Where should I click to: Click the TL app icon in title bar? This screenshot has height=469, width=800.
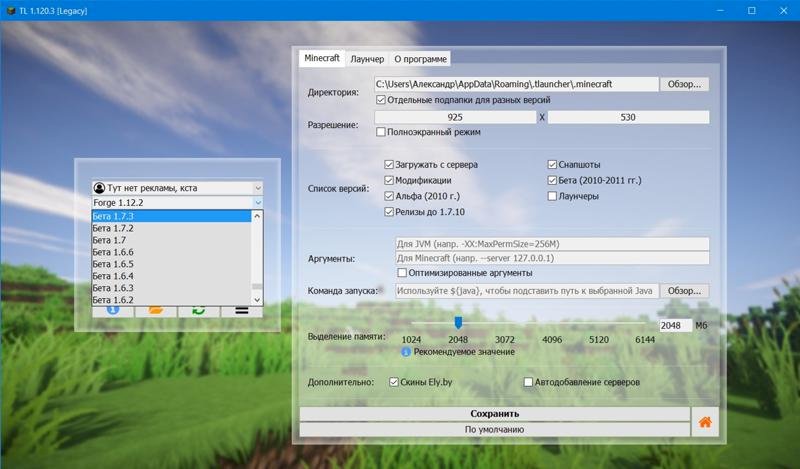11,10
